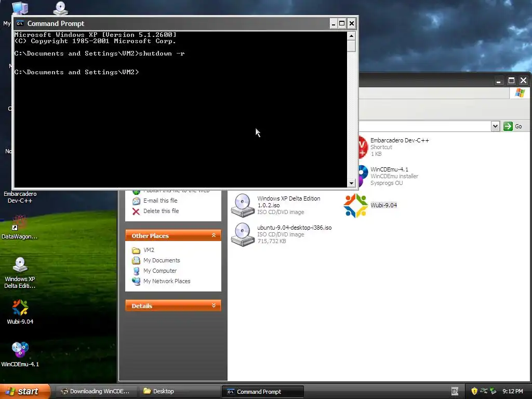
Task: Select Embarcadero Dev-C++ file name in Explorer
Action: [400, 140]
